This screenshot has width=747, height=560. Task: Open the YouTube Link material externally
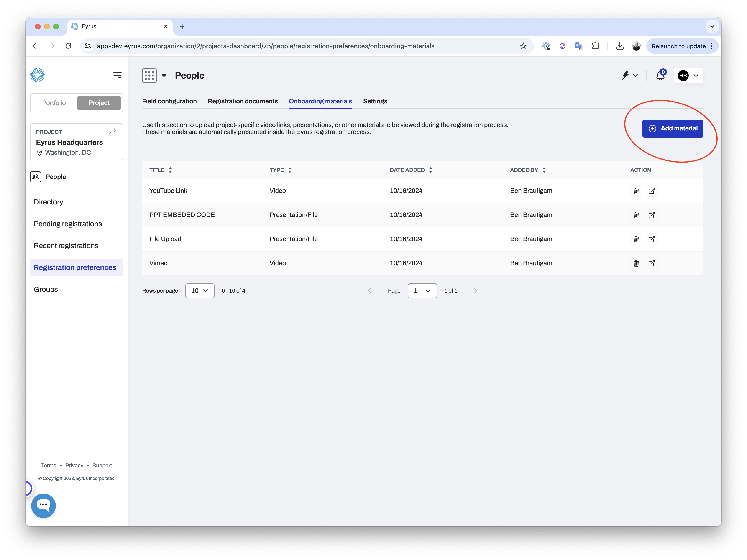coord(651,191)
